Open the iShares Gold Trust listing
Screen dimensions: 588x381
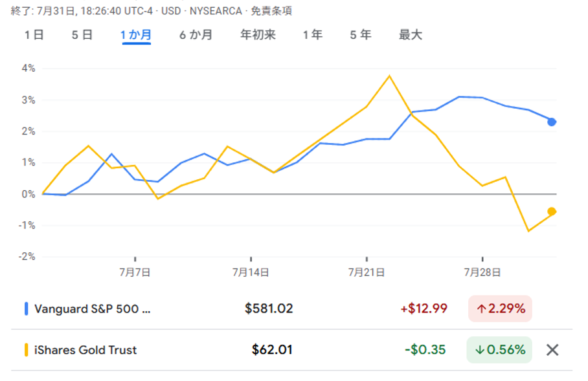coord(85,350)
